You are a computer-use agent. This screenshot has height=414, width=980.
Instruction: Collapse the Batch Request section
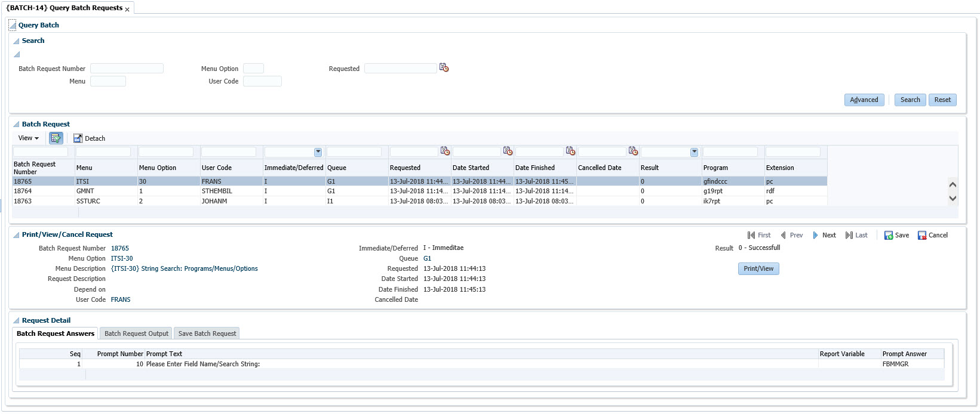click(x=16, y=125)
